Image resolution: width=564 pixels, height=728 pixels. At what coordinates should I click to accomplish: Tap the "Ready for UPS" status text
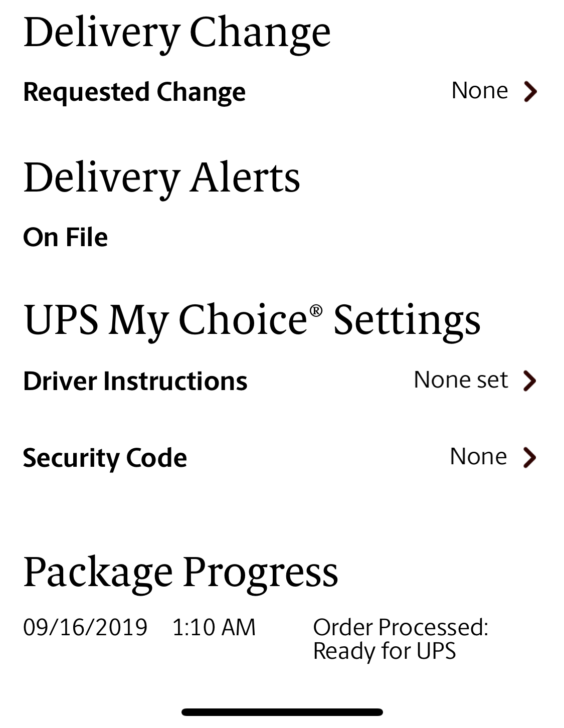(385, 651)
